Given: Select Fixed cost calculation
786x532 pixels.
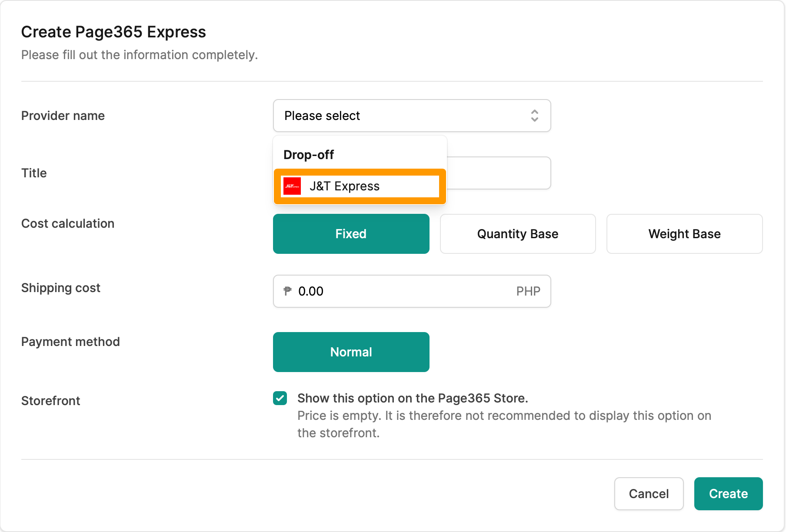Looking at the screenshot, I should tap(351, 234).
